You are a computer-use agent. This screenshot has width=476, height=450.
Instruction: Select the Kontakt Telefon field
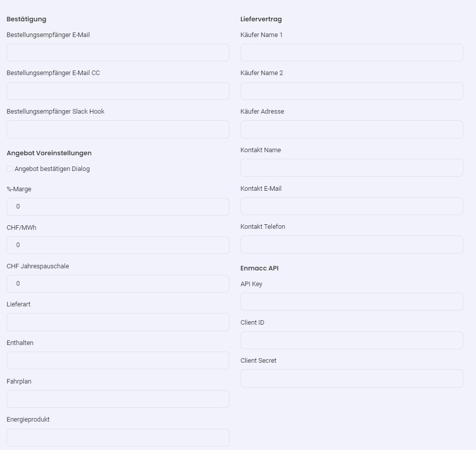pyautogui.click(x=352, y=245)
